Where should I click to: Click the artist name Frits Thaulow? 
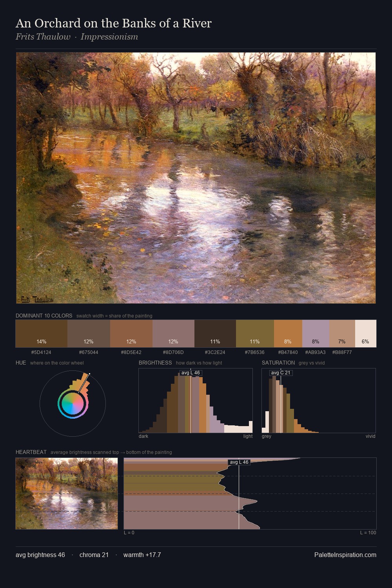(x=43, y=37)
